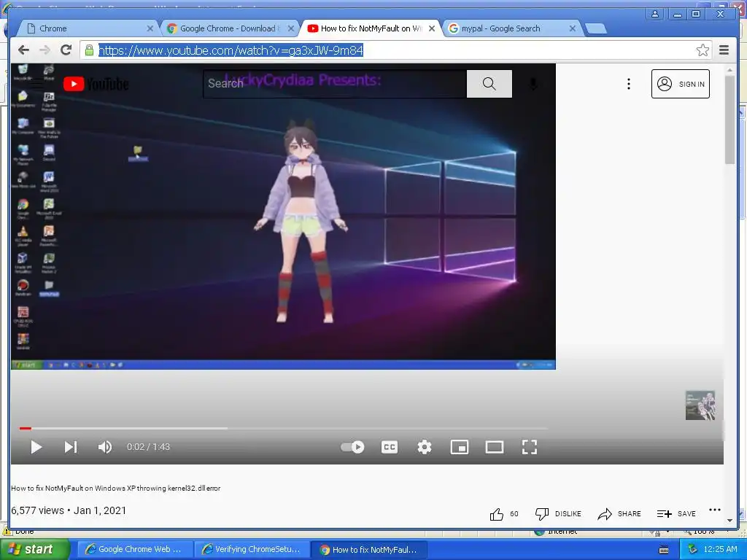Select the URL in the address bar
Image resolution: width=747 pixels, height=560 pixels.
pos(231,50)
